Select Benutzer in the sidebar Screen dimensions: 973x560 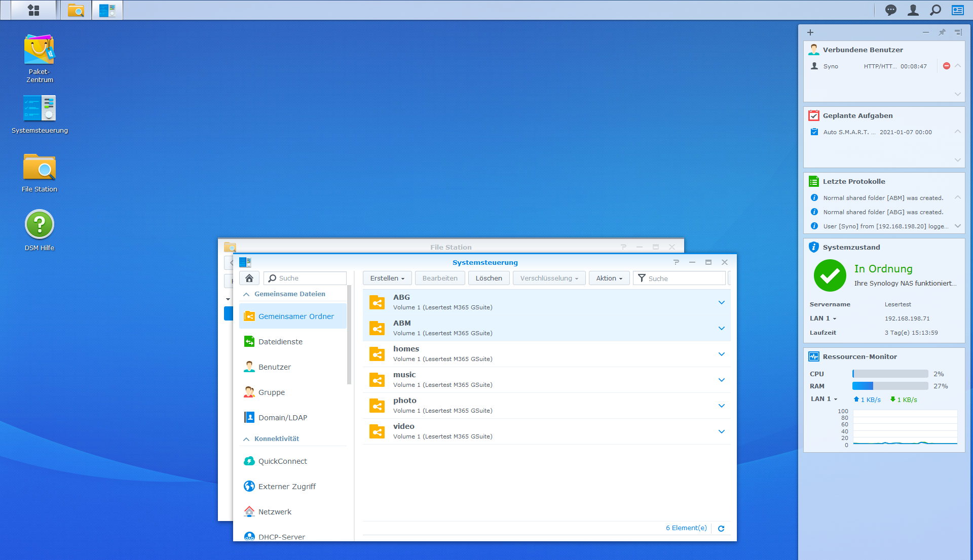click(x=274, y=367)
